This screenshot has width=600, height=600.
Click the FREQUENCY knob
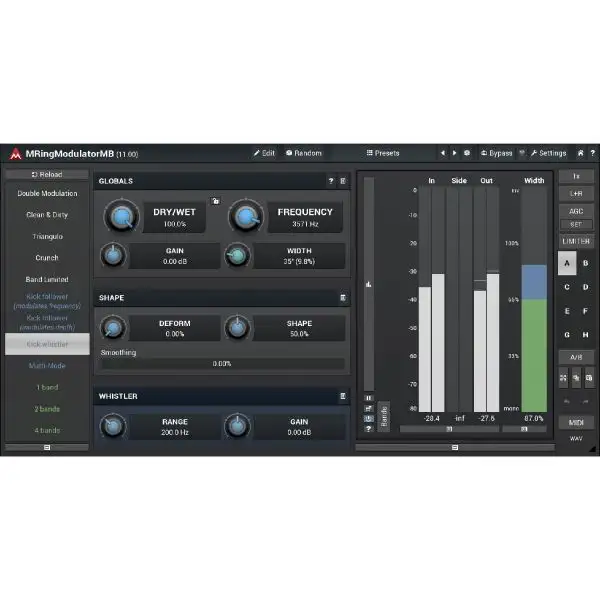(x=244, y=217)
